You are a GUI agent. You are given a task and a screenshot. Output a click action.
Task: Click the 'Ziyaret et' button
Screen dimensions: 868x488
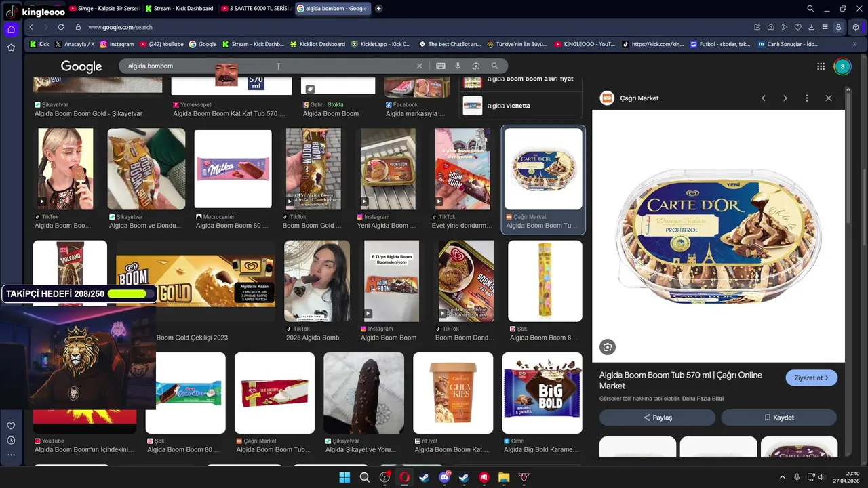(812, 378)
